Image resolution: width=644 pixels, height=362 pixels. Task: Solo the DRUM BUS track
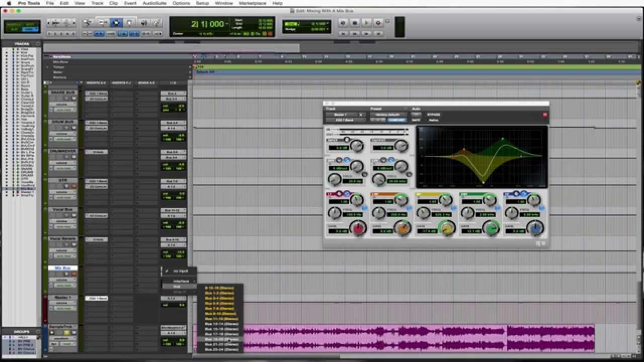67,128
